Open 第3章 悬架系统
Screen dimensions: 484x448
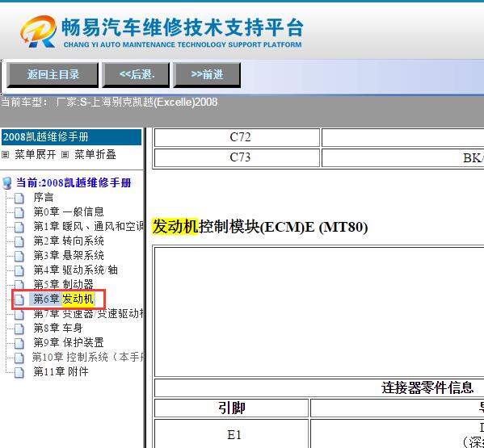[69, 255]
